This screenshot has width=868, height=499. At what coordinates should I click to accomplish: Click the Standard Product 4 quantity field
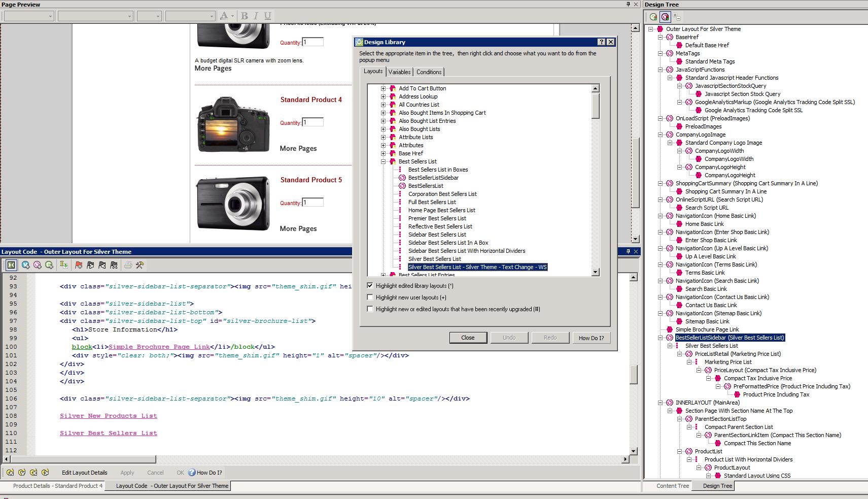[x=313, y=122]
